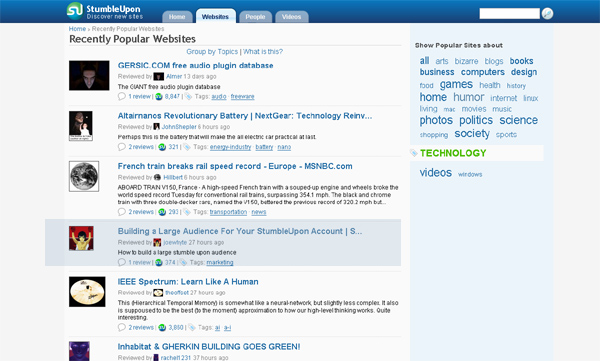Image resolution: width=600 pixels, height=361 pixels.
Task: Open JohnShepler's profile link
Action: coord(179,127)
